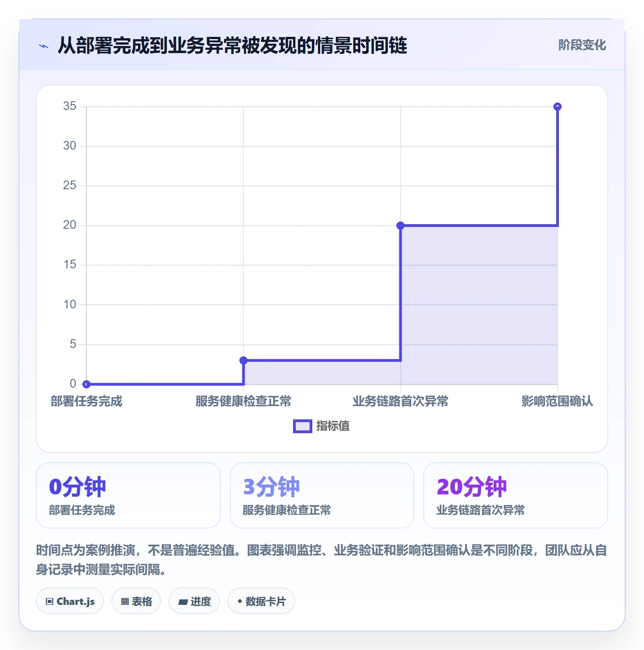Click the x-axis label 业务链路首次异常
Screen dimensions: 644x650
click(x=400, y=401)
